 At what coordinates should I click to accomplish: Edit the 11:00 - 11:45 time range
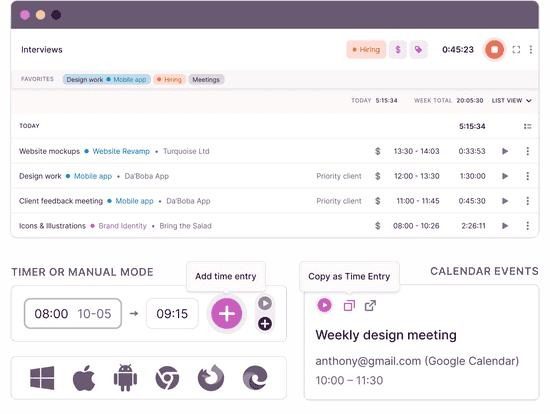point(418,201)
